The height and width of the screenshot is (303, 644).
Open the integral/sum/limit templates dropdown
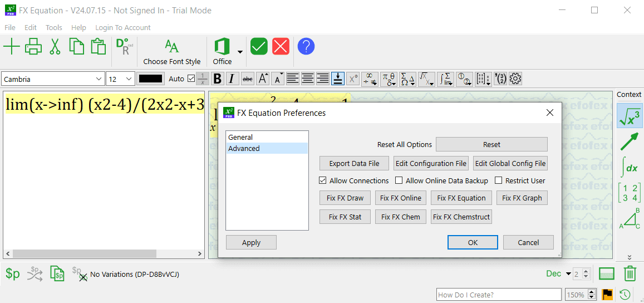click(446, 79)
